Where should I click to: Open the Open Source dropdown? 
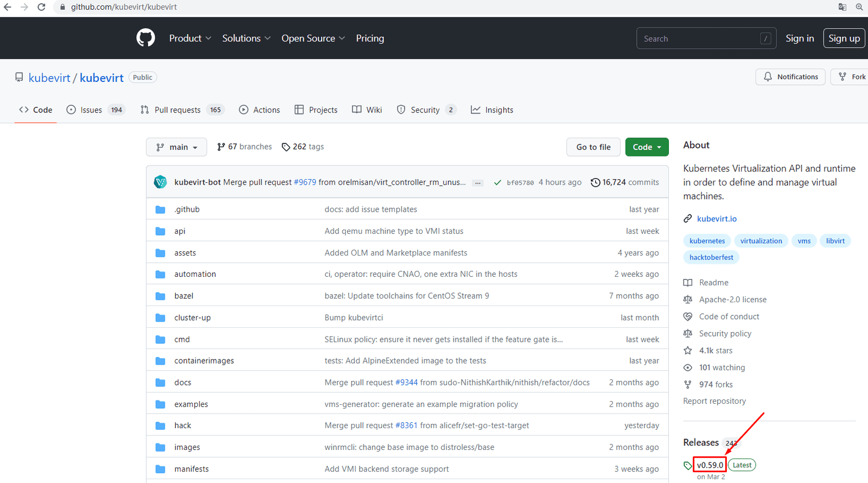coord(313,39)
